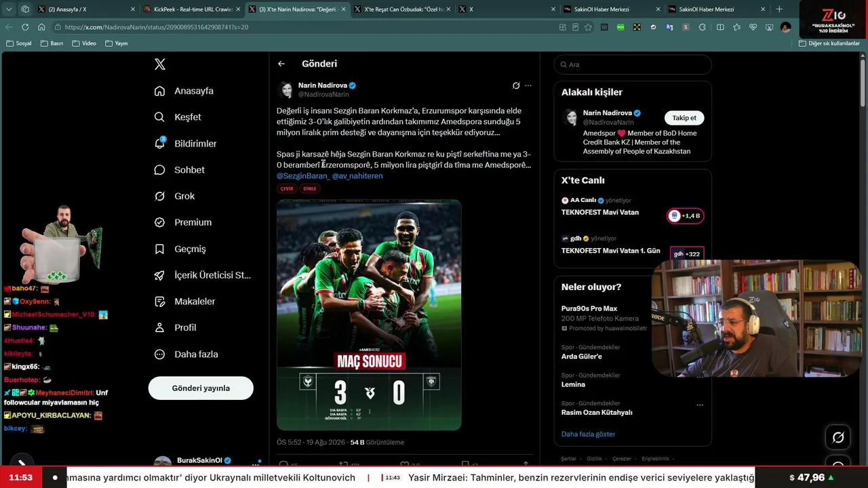Click Daha fazla göster link
The width and height of the screenshot is (868, 488).
(588, 434)
